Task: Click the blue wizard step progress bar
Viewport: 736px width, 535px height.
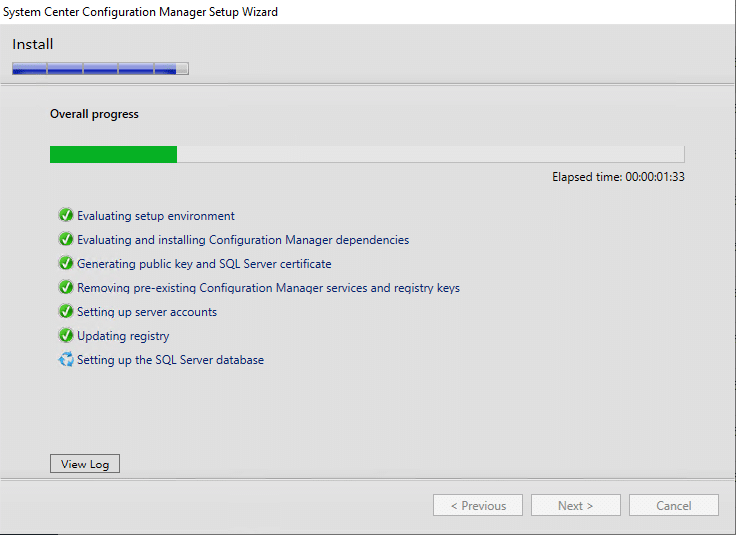Action: [x=100, y=69]
